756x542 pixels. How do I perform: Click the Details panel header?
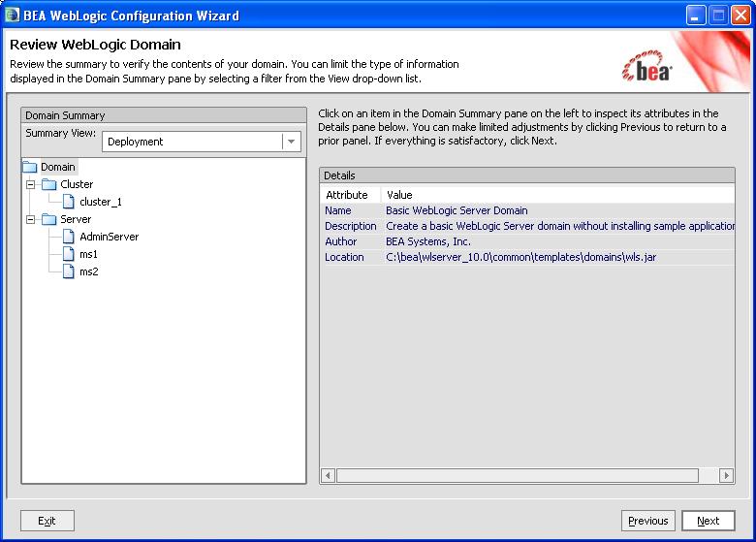pyautogui.click(x=527, y=175)
